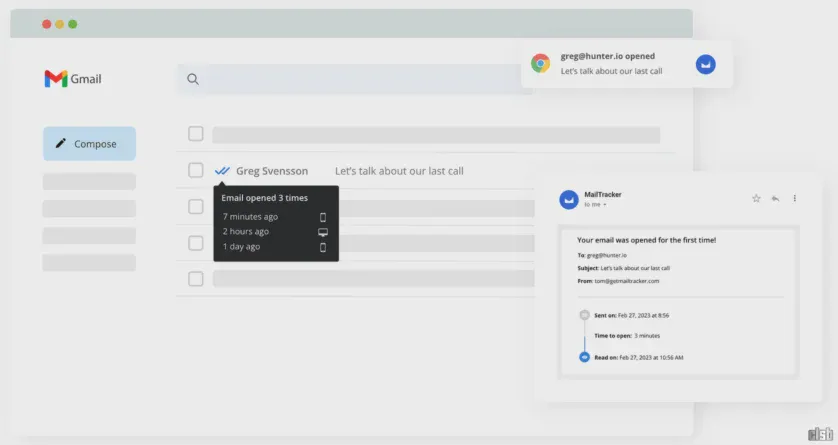Click the subject 'Let's talk about our last call' in the inbox row
The height and width of the screenshot is (445, 838).
(399, 171)
